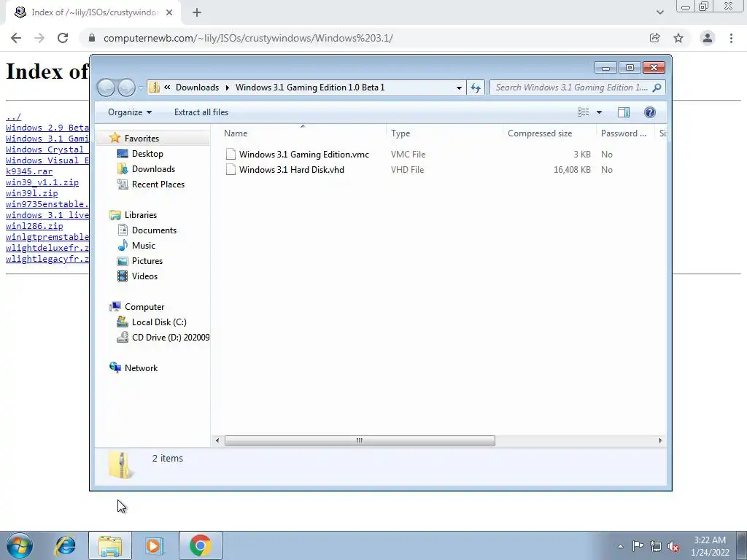Select Windows 3.1 Hard Disk.vhd file
The image size is (747, 560).
(x=292, y=169)
